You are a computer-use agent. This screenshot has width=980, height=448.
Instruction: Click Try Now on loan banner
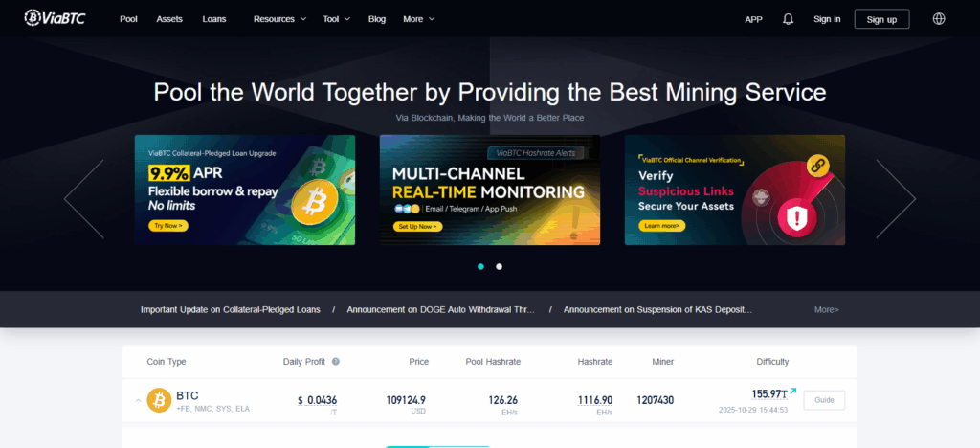coord(168,226)
